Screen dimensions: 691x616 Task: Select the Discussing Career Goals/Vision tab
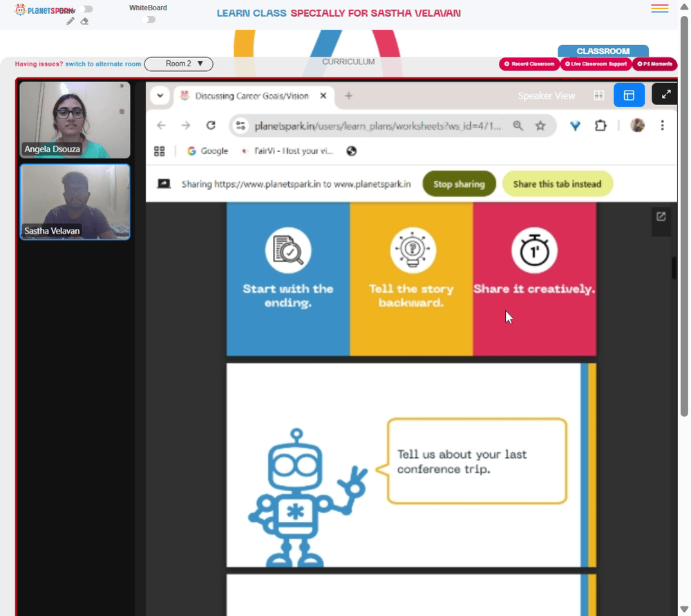click(x=252, y=95)
